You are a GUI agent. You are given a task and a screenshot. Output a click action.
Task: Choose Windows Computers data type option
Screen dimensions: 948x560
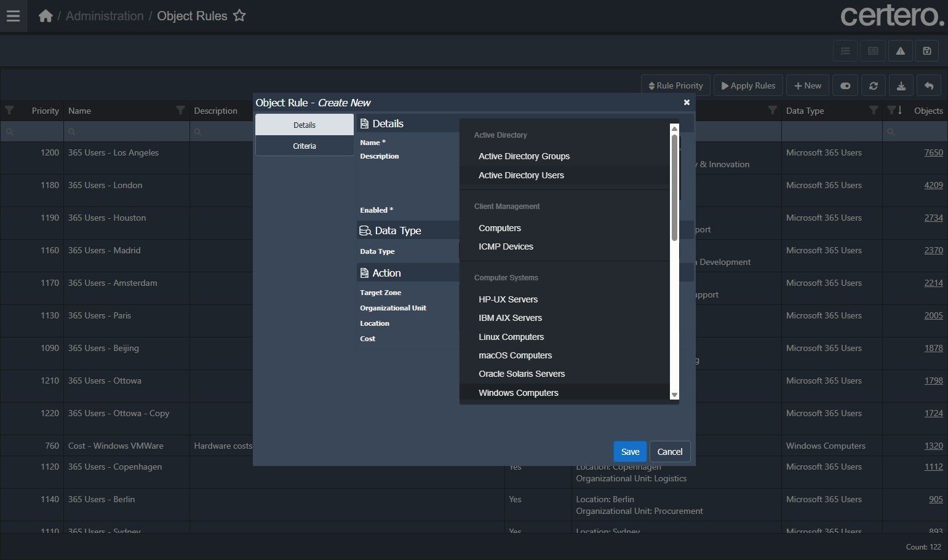pos(518,393)
